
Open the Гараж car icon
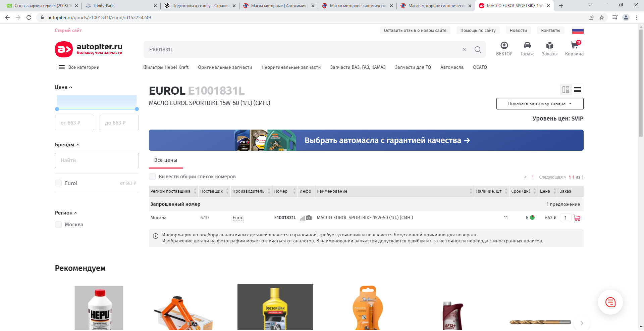click(527, 46)
